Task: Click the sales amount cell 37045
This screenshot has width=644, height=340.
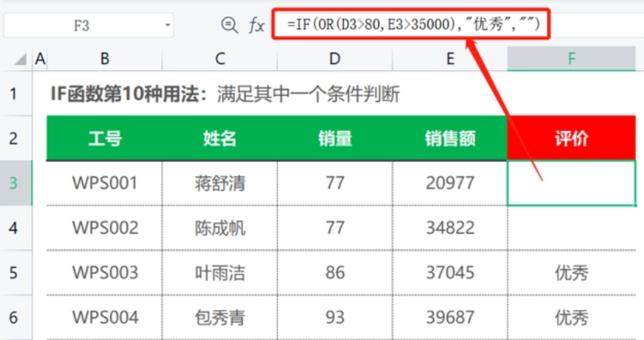Action: pos(449,272)
